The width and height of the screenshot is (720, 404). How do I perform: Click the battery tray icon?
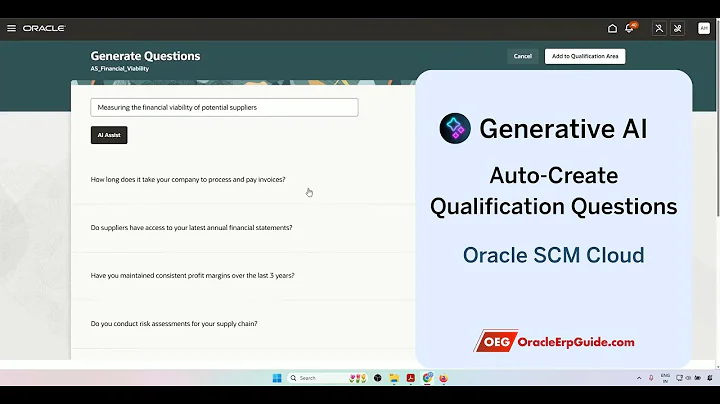pos(698,378)
